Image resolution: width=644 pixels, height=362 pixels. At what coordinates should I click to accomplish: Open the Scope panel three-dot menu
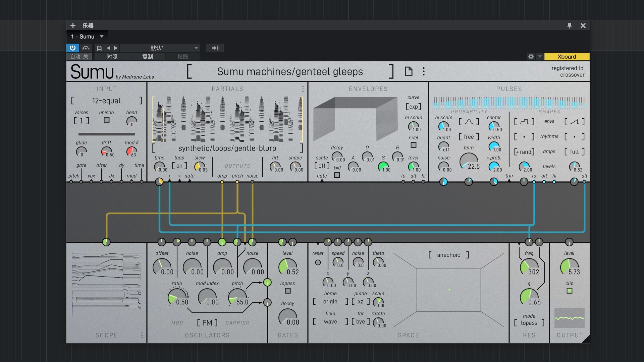point(142,335)
